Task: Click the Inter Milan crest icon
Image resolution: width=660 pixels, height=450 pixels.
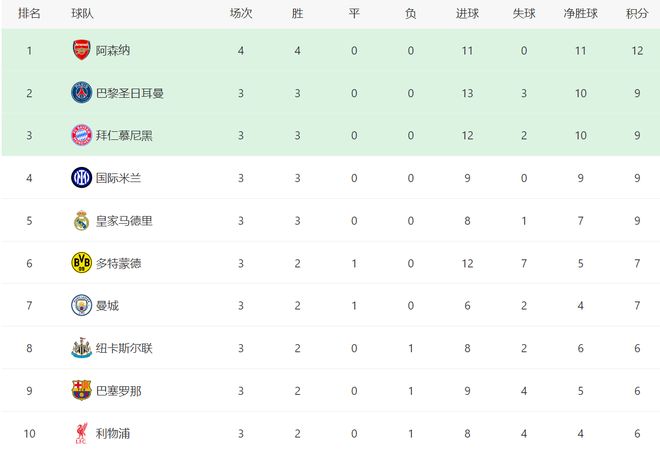Action: click(81, 178)
